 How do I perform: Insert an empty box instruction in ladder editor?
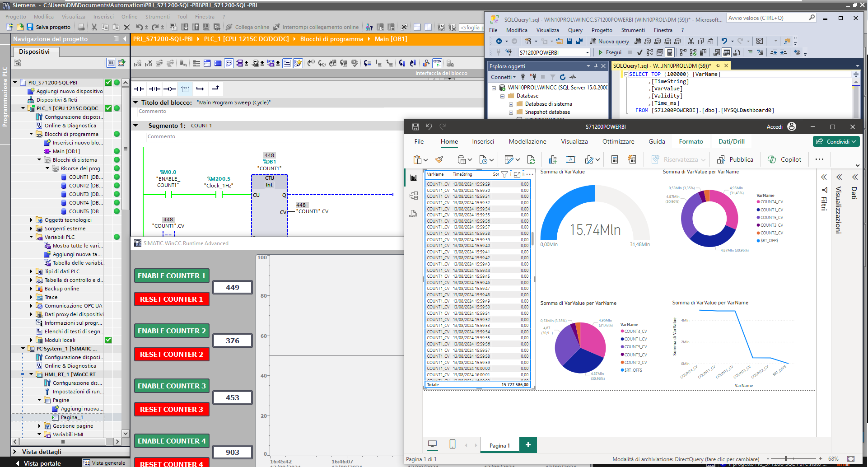185,89
